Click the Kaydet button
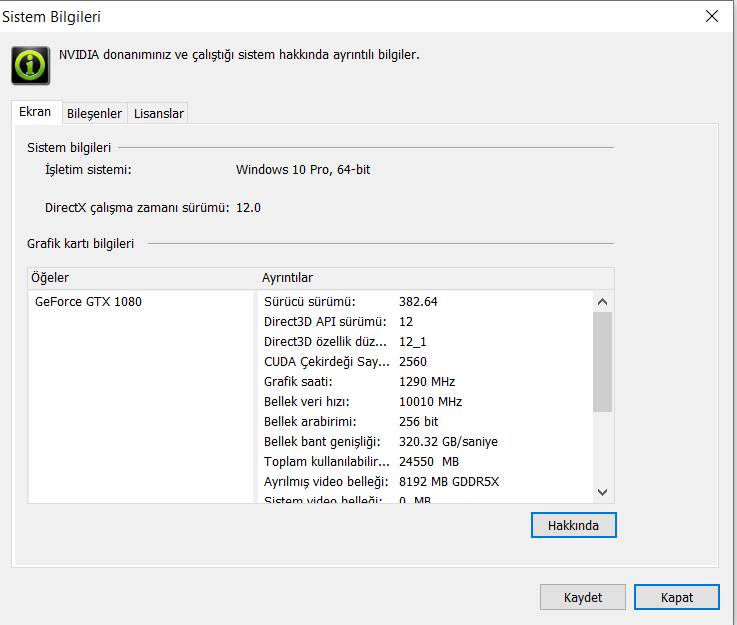This screenshot has width=737, height=625. coord(583,597)
